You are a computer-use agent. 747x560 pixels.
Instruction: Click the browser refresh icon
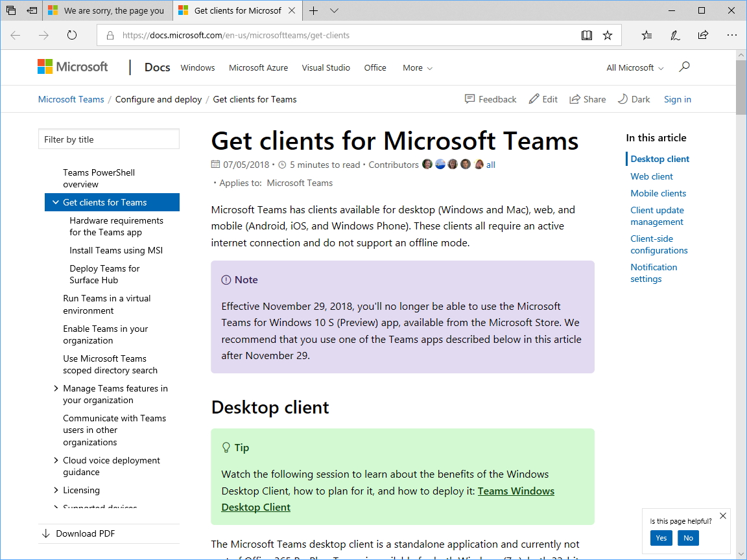click(72, 36)
